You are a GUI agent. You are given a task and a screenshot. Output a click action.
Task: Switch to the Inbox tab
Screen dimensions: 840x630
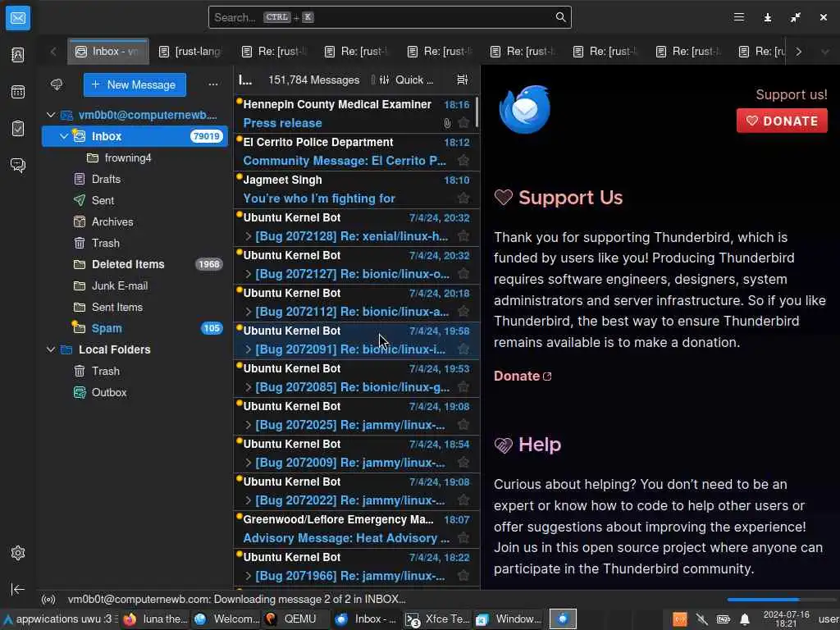(x=108, y=52)
